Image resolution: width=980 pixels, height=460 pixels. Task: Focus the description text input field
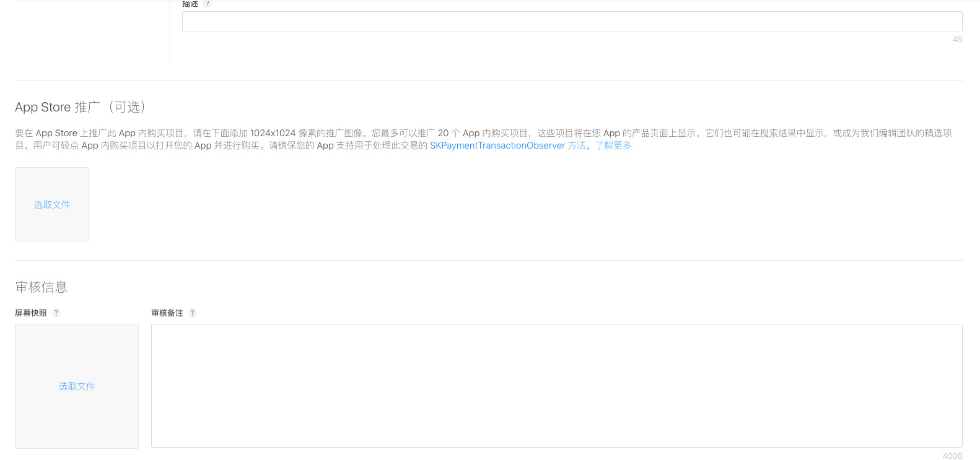pyautogui.click(x=571, y=22)
